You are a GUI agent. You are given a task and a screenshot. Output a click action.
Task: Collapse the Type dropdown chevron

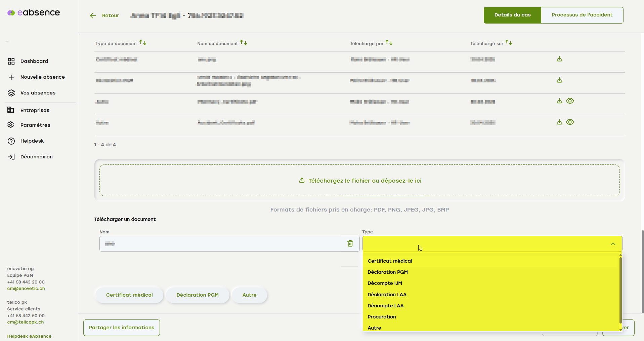[613, 244]
